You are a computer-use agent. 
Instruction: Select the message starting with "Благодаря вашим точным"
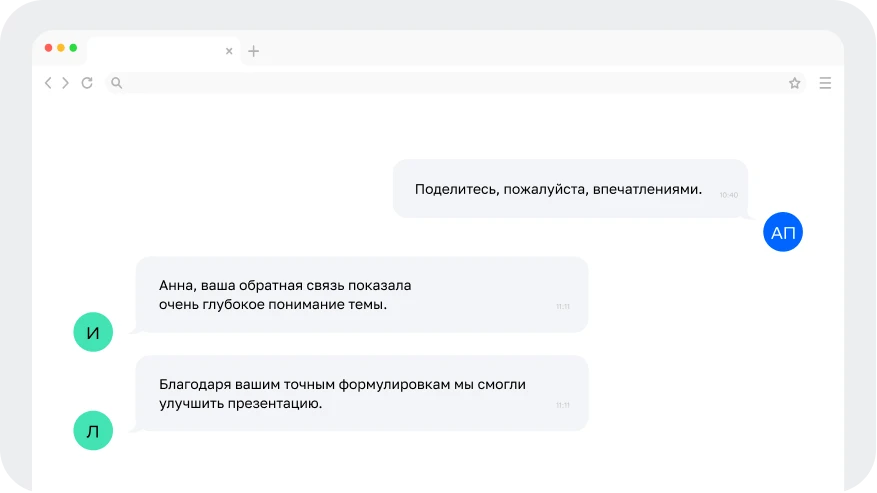pos(342,393)
